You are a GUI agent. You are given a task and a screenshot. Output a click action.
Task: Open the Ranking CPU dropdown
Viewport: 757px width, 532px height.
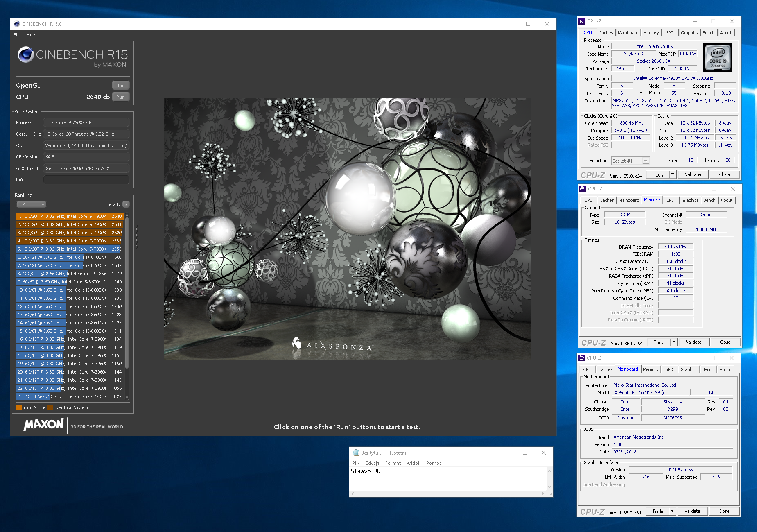click(x=31, y=204)
